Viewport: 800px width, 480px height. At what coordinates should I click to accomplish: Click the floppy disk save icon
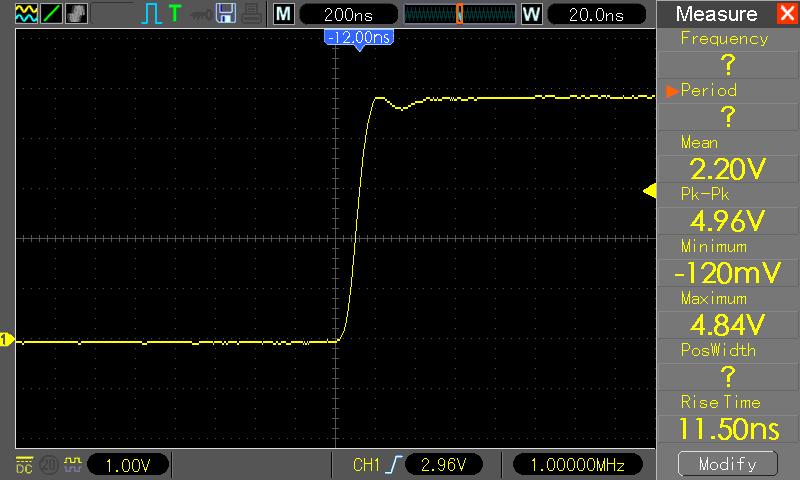226,14
